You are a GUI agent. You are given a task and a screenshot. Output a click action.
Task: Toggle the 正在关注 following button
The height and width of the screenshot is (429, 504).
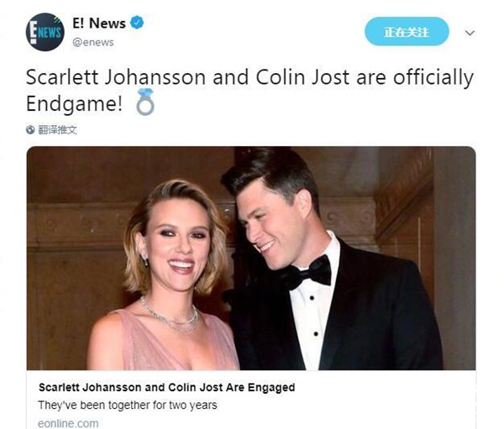coord(407,32)
